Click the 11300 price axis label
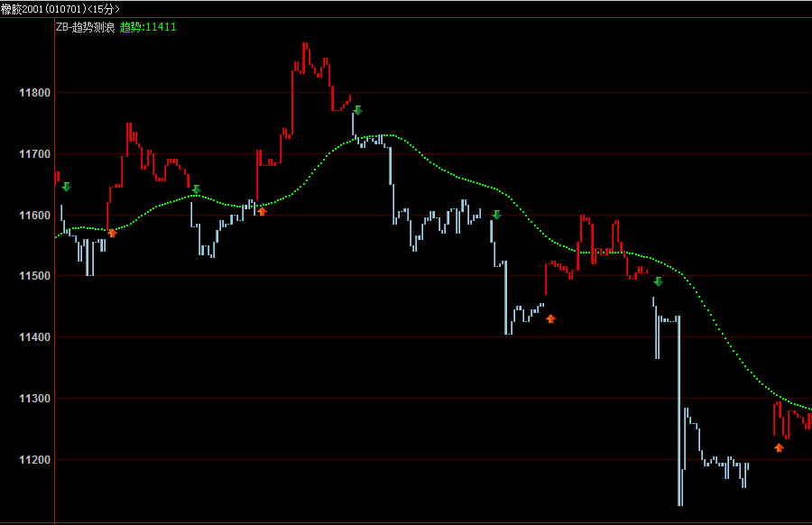 pyautogui.click(x=34, y=399)
